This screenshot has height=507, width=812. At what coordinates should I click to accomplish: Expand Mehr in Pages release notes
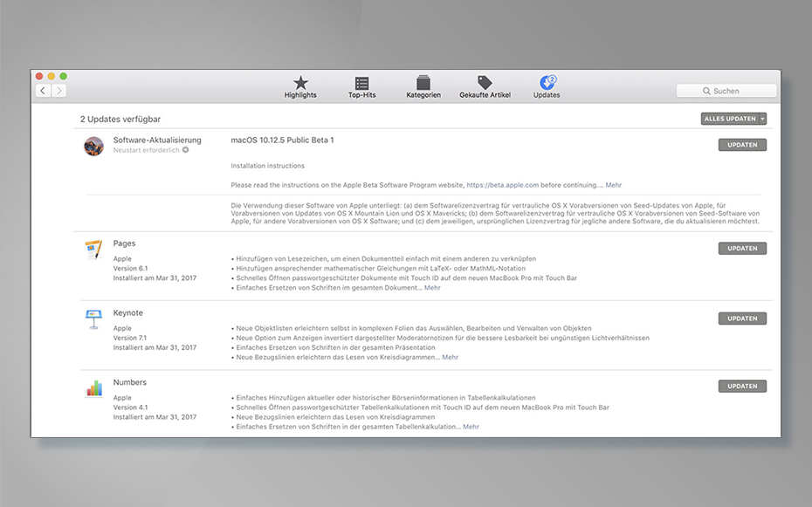432,288
